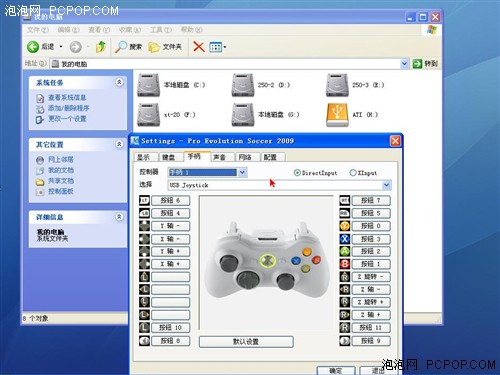Click the 按钮 7 assignment button
500x375 pixels.
[x=371, y=200]
